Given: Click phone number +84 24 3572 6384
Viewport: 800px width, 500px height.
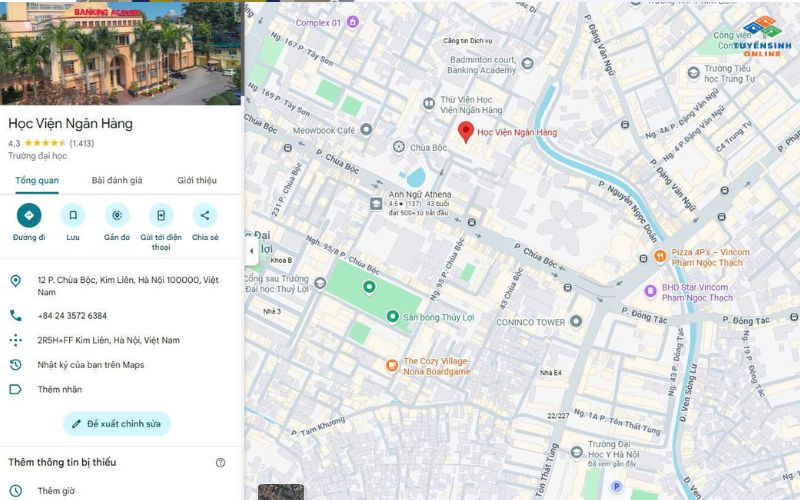Looking at the screenshot, I should point(72,316).
